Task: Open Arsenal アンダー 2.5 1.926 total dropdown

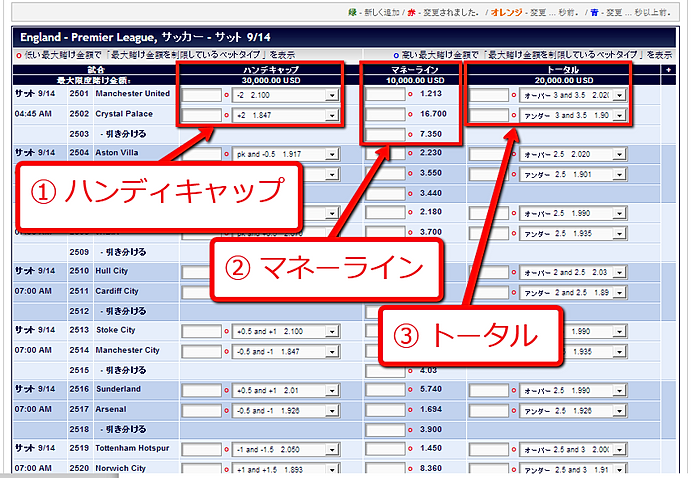Action: [x=573, y=411]
